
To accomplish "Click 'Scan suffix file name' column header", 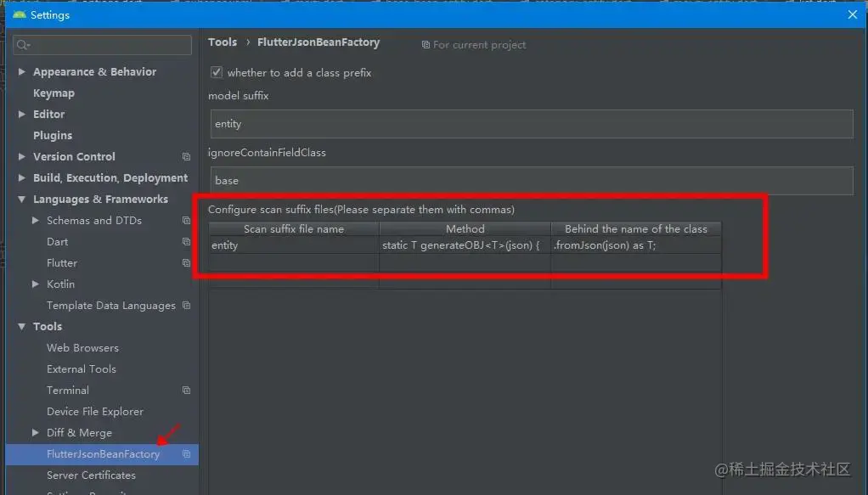I will point(294,228).
